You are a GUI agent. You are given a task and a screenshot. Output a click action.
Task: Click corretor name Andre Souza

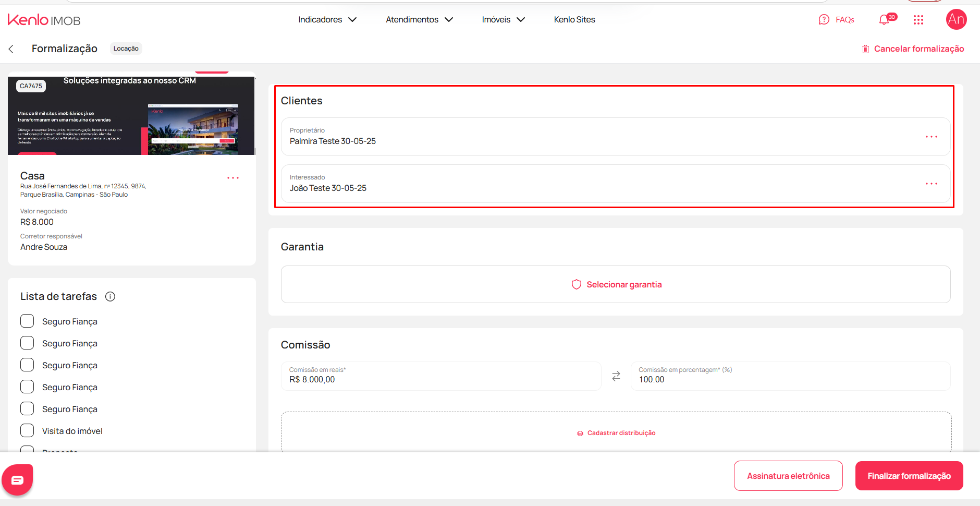(x=44, y=247)
